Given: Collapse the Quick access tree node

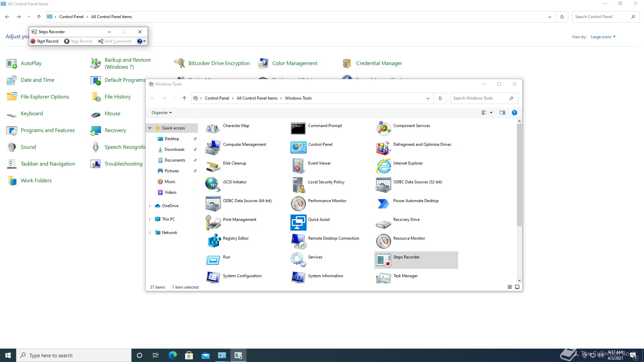Looking at the screenshot, I should pos(150,128).
